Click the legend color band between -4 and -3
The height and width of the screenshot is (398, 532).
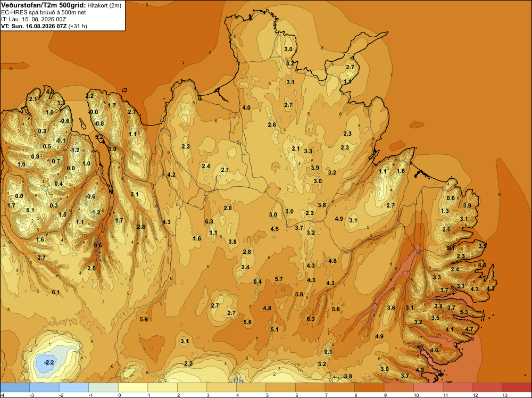point(15,387)
